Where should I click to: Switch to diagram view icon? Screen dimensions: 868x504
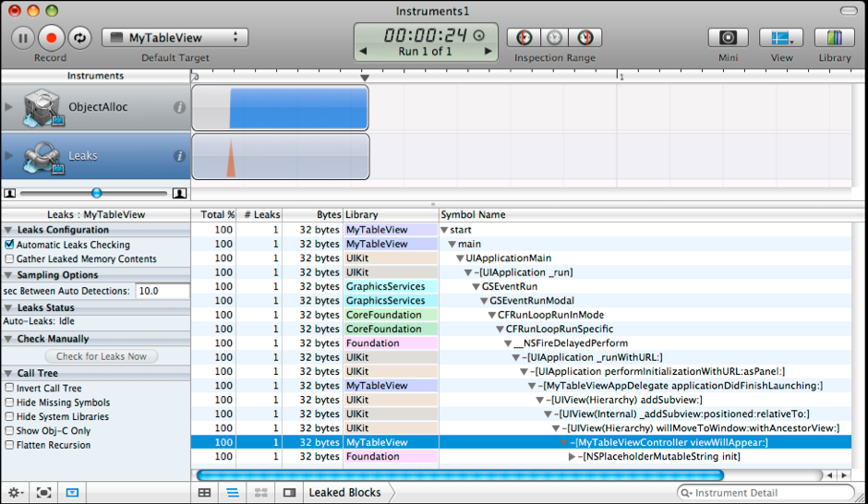click(260, 492)
